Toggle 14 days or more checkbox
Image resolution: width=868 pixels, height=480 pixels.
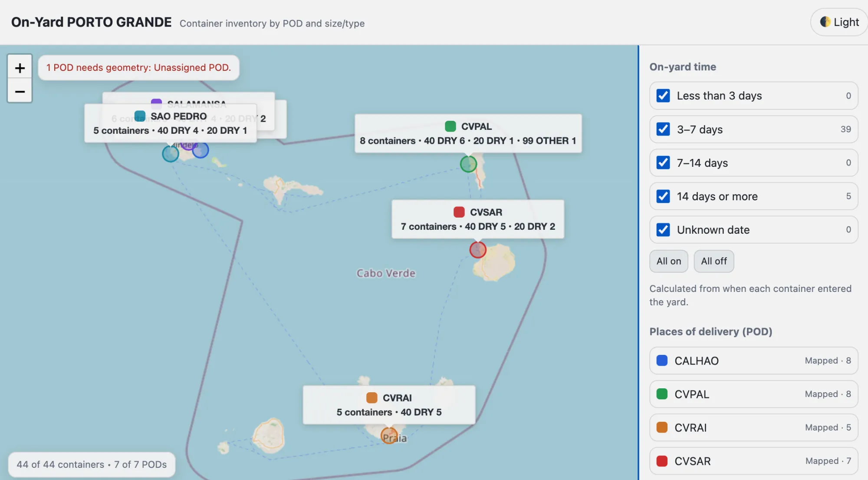tap(663, 196)
